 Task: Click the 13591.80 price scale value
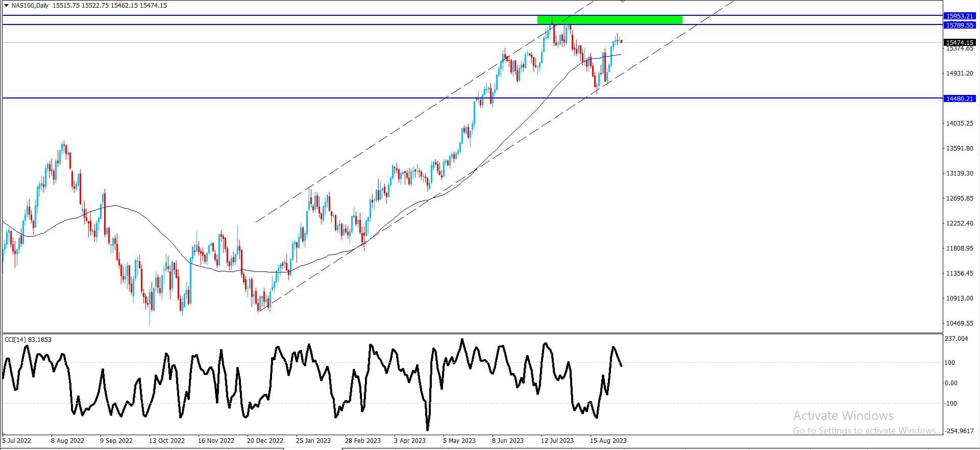pos(960,148)
